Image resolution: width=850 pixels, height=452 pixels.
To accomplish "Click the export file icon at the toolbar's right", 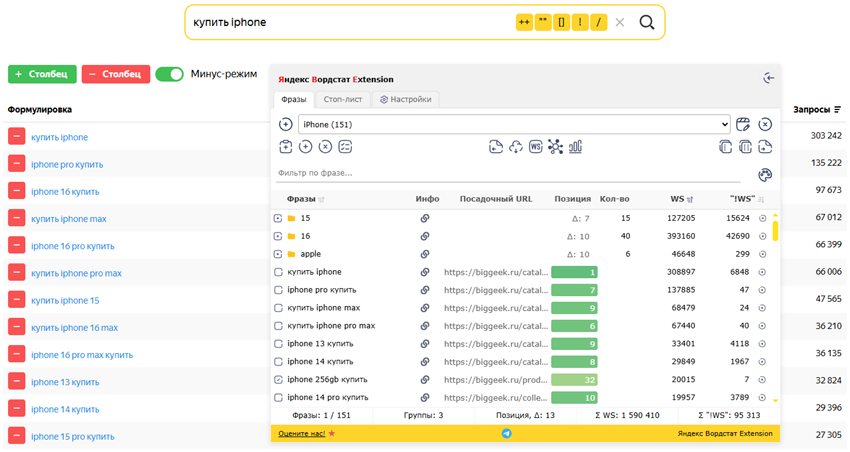I will [765, 147].
